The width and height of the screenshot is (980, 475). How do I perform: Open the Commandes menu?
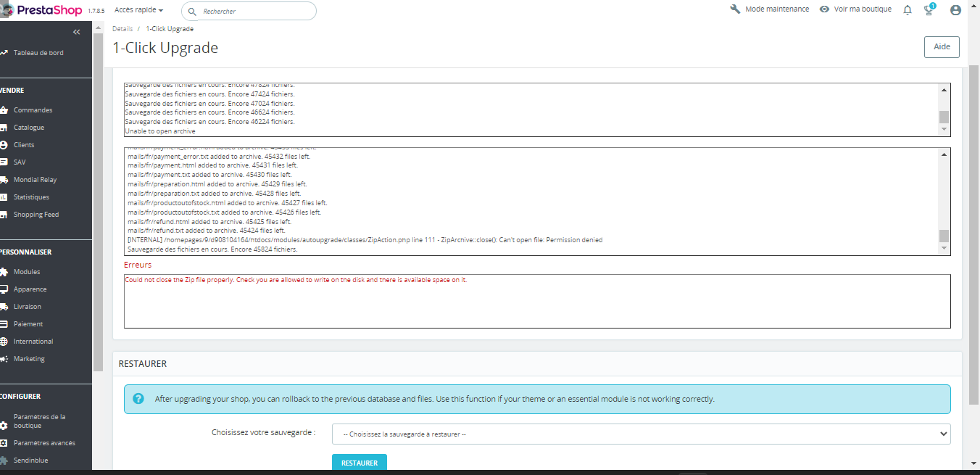coord(33,110)
